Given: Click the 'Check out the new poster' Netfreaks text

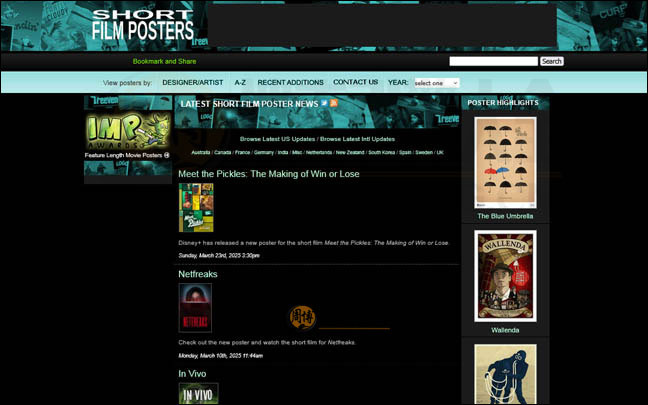Looking at the screenshot, I should [267, 343].
